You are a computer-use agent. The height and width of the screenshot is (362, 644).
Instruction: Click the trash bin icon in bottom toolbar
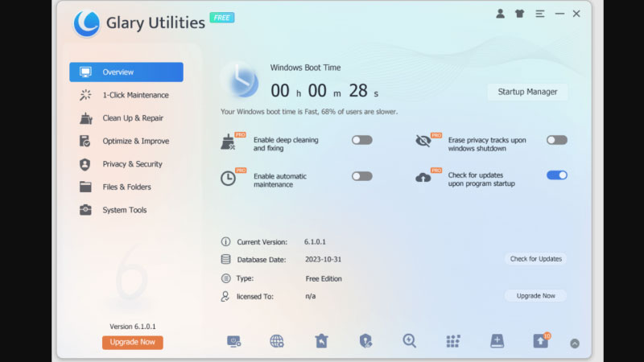click(x=321, y=341)
